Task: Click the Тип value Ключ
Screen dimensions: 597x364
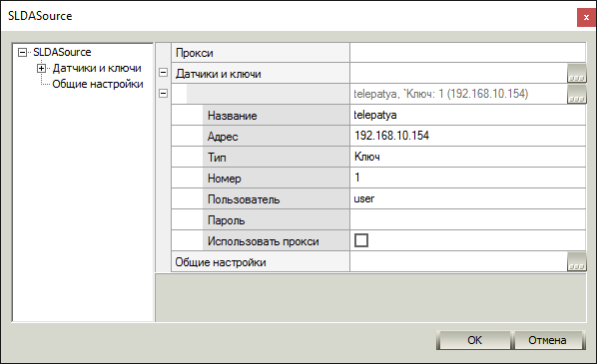Action: point(467,157)
